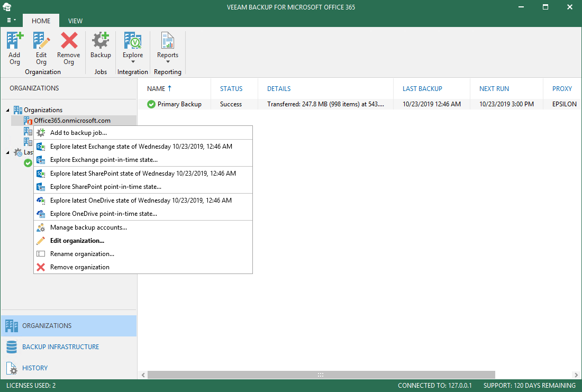Image resolution: width=582 pixels, height=392 pixels.
Task: Select Explore latest OneDrive state menu entry
Action: click(x=143, y=200)
